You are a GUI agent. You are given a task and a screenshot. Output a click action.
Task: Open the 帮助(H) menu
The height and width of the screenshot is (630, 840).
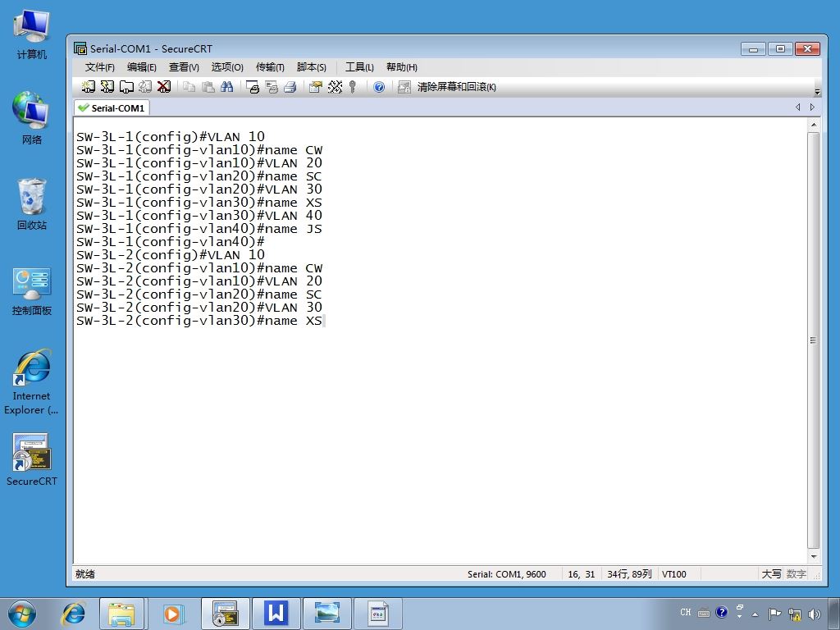pos(402,67)
